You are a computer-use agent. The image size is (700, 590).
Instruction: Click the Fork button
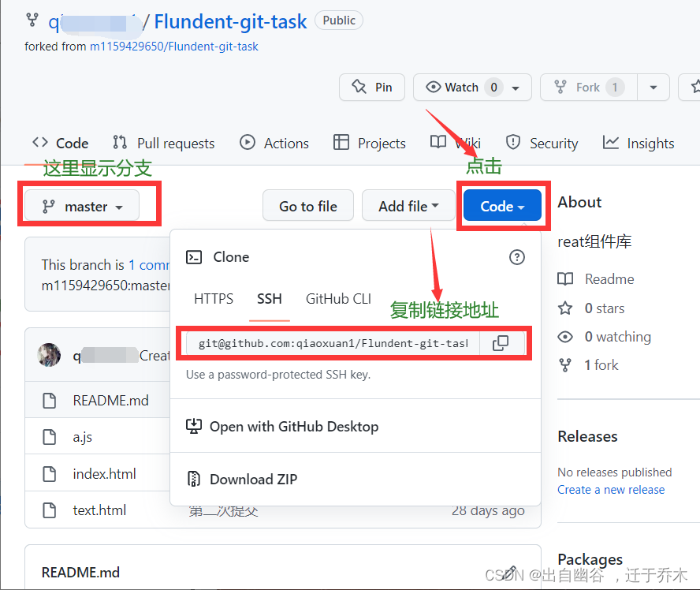point(590,87)
